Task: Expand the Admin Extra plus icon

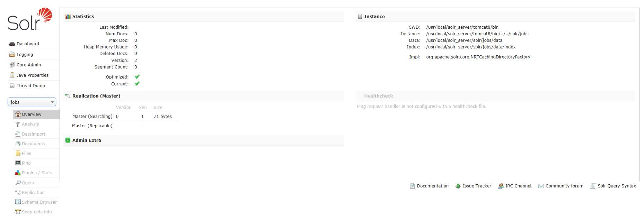Action: [68, 140]
